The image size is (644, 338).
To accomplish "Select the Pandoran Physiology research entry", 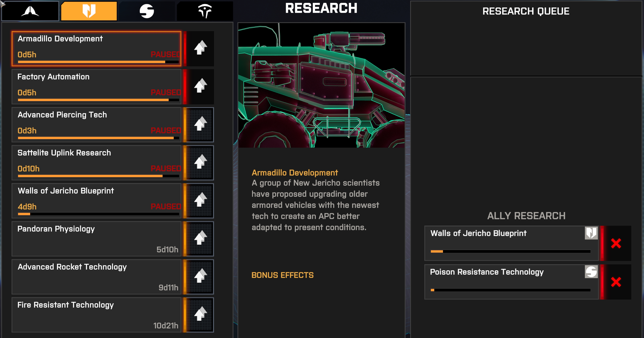I will click(97, 238).
